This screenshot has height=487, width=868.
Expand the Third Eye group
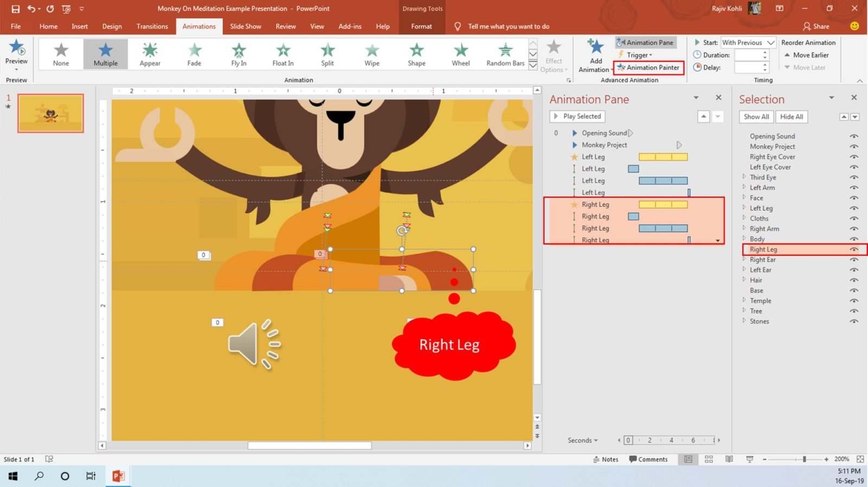(744, 177)
